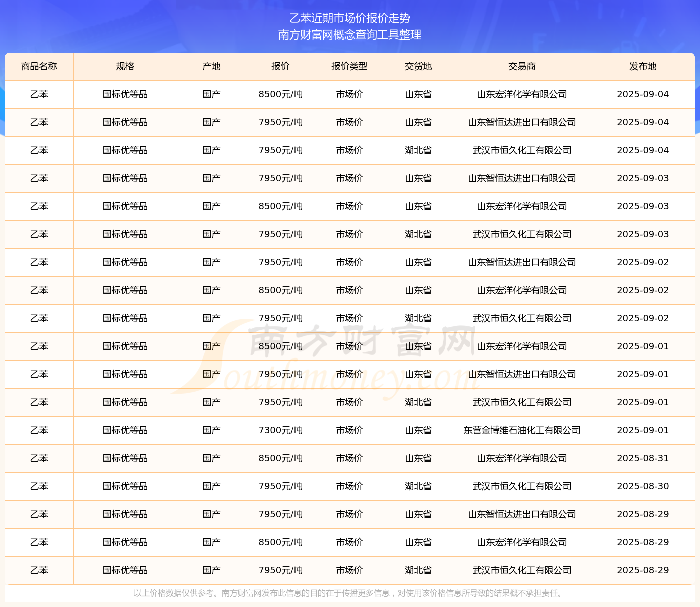This screenshot has width=700, height=607.
Task: Click 东营金博维石油化工有限公司 trader cell
Action: point(522,430)
